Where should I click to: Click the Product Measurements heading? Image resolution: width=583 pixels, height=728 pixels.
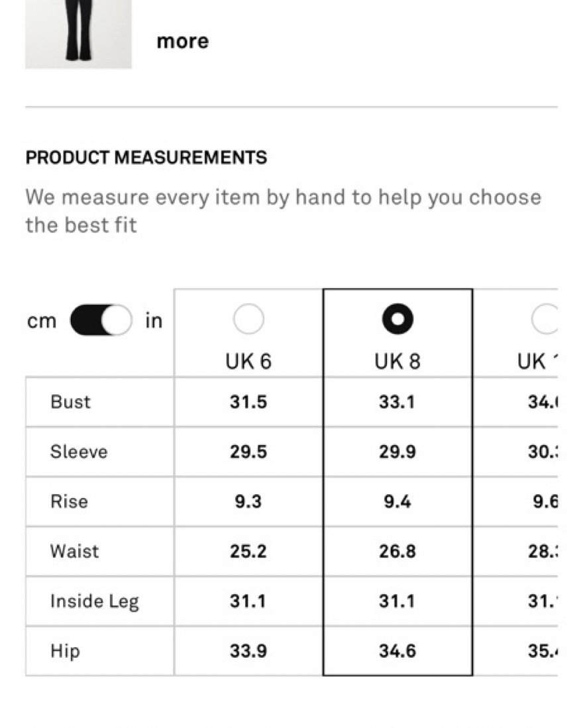point(146,158)
